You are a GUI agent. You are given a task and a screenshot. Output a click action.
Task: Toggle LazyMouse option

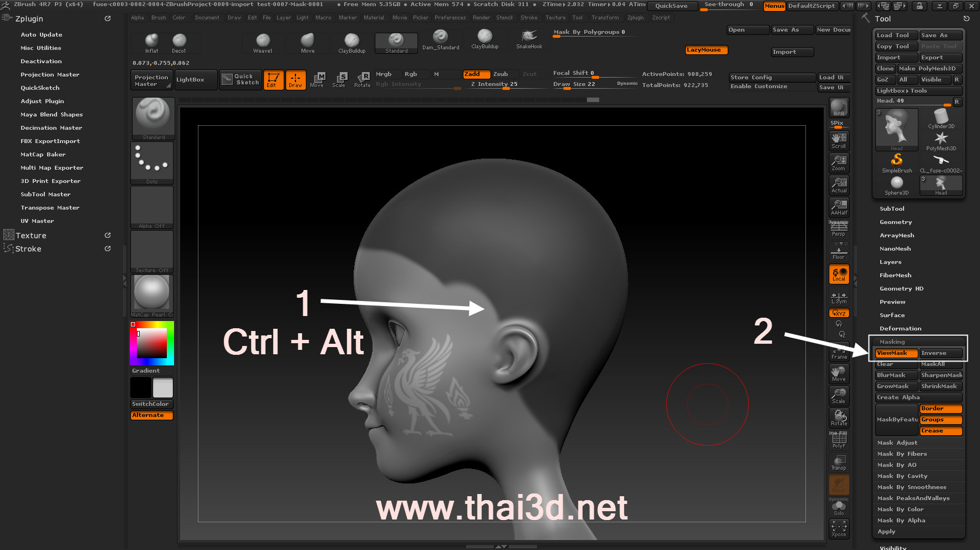tap(706, 50)
